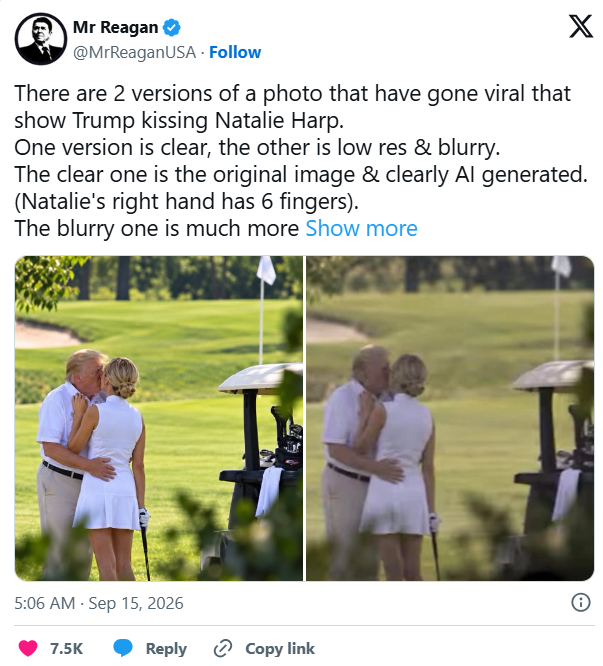Like the post with the pink heart icon
The height and width of the screenshot is (666, 603).
[28, 649]
